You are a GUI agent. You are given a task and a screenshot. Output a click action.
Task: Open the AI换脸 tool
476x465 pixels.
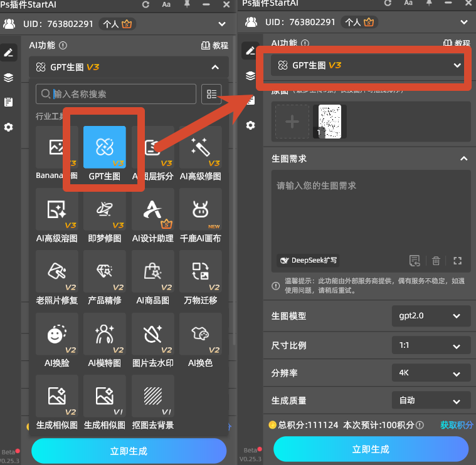click(57, 334)
